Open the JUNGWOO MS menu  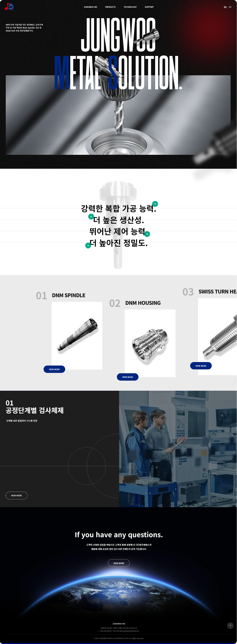90,7
